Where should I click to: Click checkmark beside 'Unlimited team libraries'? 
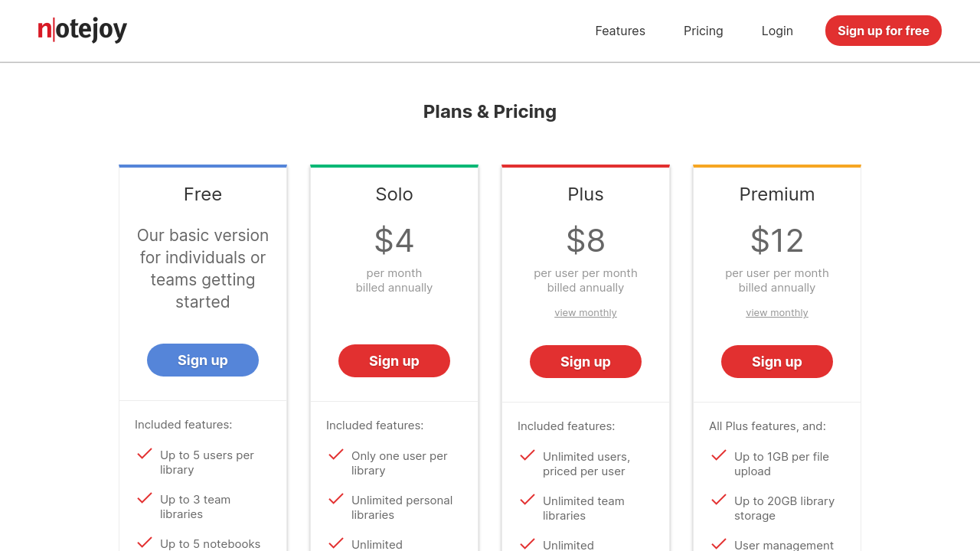(x=528, y=500)
